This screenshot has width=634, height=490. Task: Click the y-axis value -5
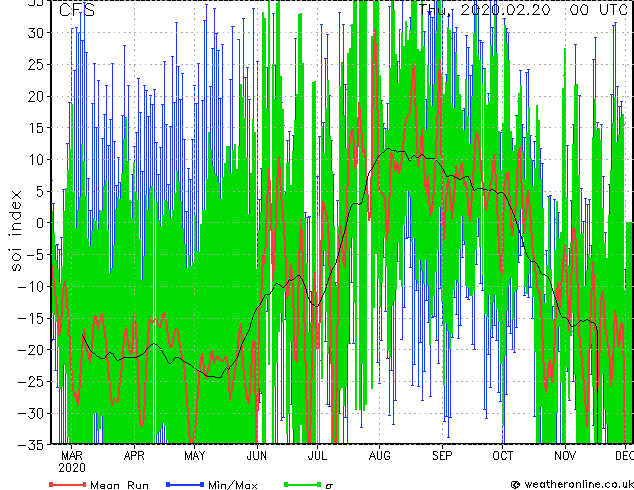tap(33, 255)
